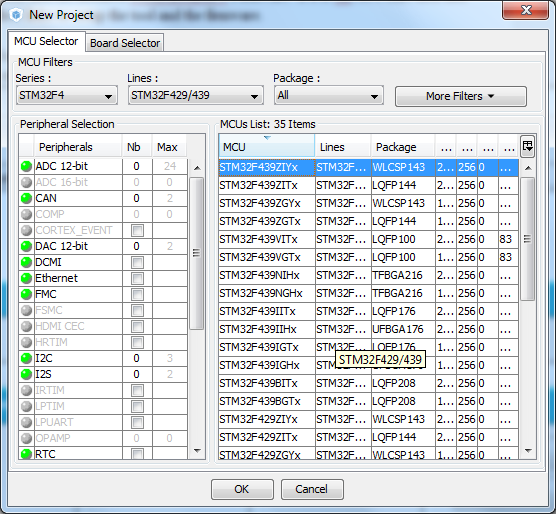
Task: Expand the More Filters dropdown button
Action: coord(461,96)
